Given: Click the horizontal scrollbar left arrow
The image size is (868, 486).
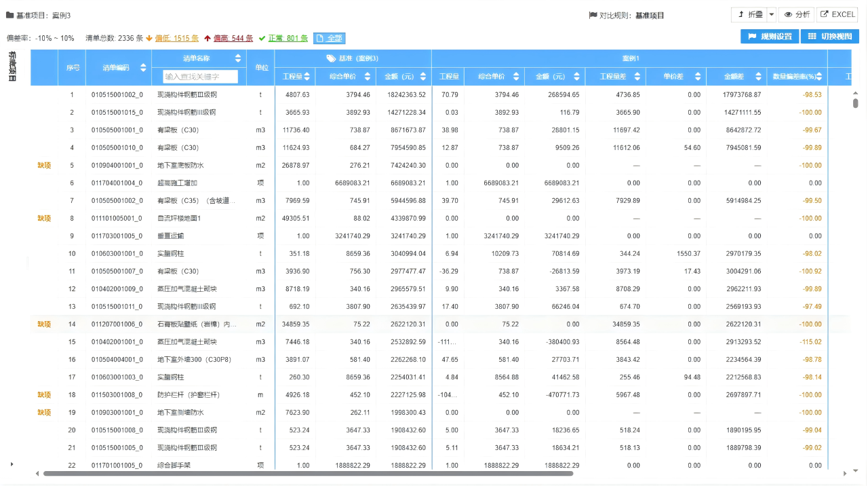Looking at the screenshot, I should click(x=37, y=473).
